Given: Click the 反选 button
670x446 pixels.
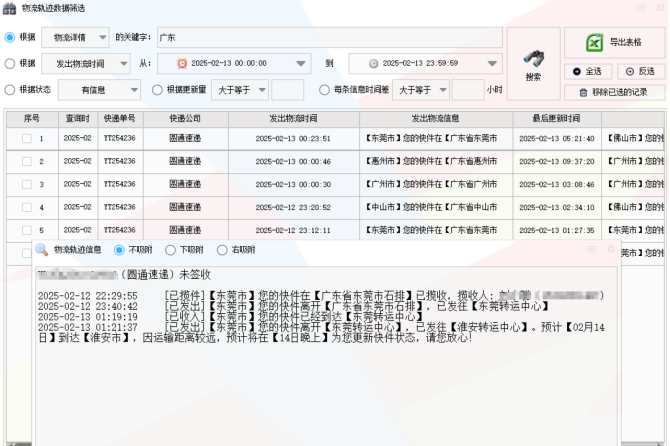Looking at the screenshot, I should pyautogui.click(x=641, y=71).
